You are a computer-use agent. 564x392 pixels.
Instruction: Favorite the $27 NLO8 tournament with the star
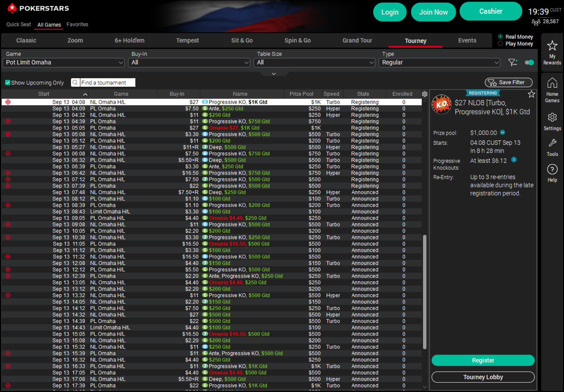(531, 94)
